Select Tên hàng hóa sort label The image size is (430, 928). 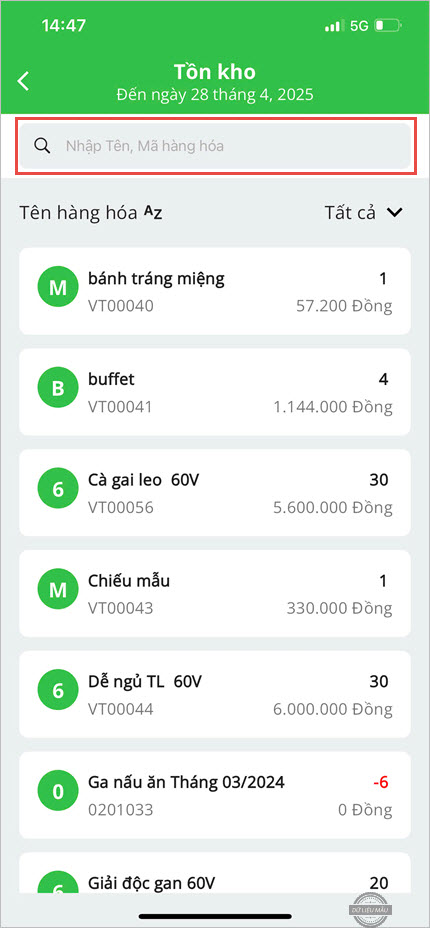pyautogui.click(x=80, y=213)
